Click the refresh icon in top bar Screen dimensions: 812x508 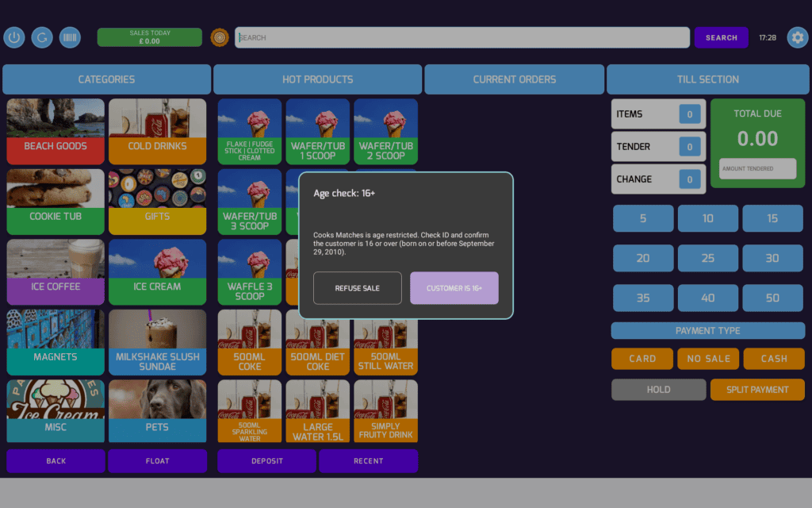tap(42, 37)
